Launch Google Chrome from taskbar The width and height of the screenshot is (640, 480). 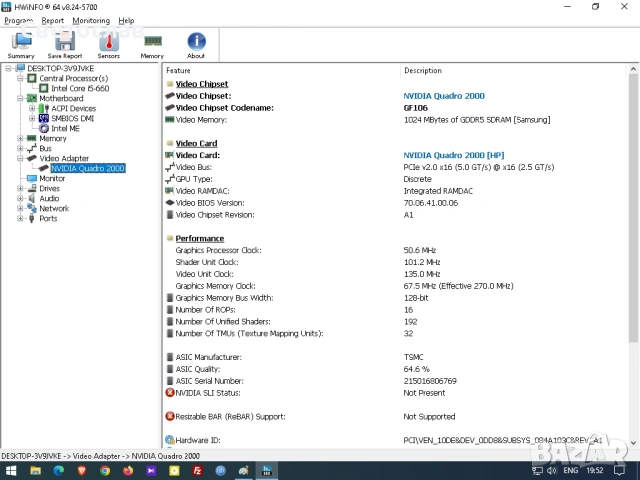click(x=105, y=471)
